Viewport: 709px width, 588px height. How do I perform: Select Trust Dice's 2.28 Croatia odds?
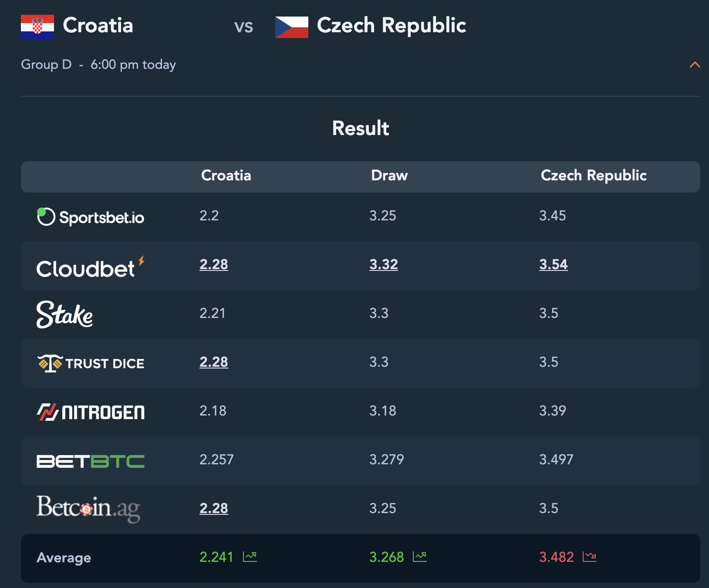point(214,362)
